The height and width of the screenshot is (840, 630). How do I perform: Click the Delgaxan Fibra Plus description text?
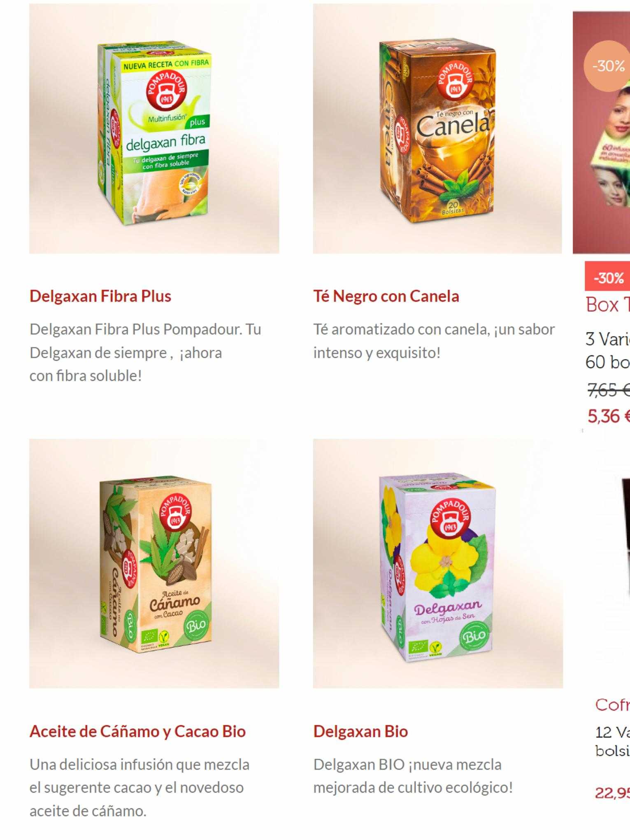point(145,352)
